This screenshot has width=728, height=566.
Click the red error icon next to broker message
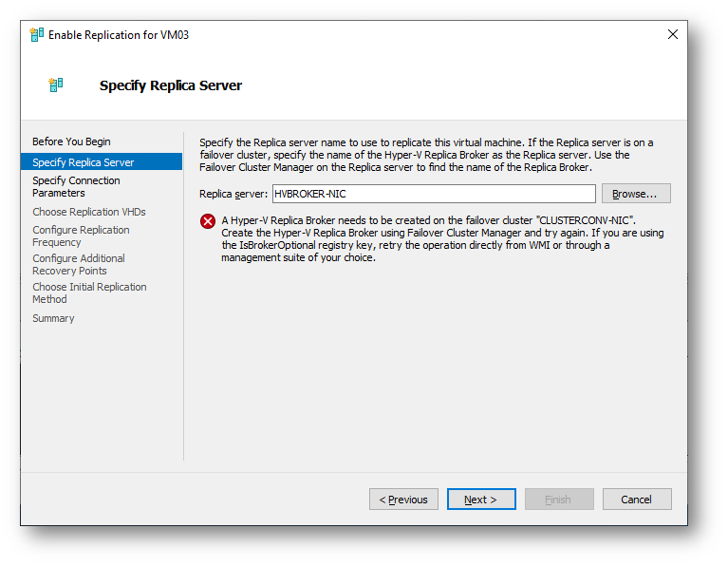pyautogui.click(x=208, y=221)
